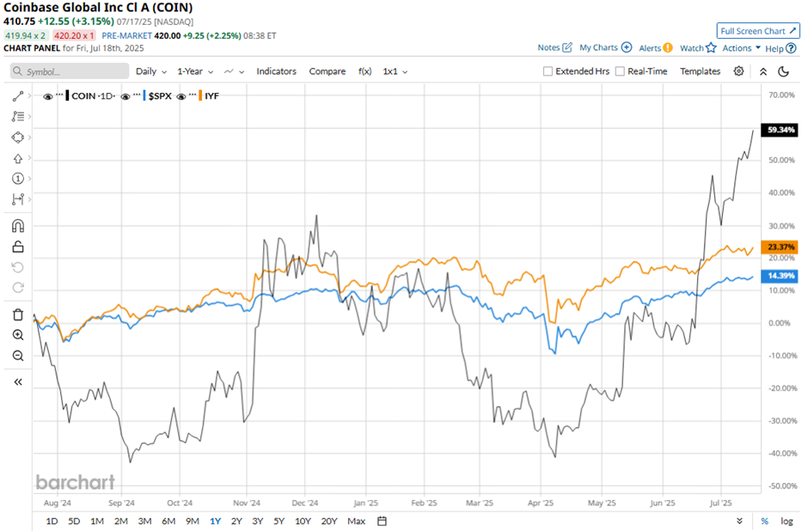Expand the Actions dropdown menu
The image size is (808, 532).
pos(742,48)
